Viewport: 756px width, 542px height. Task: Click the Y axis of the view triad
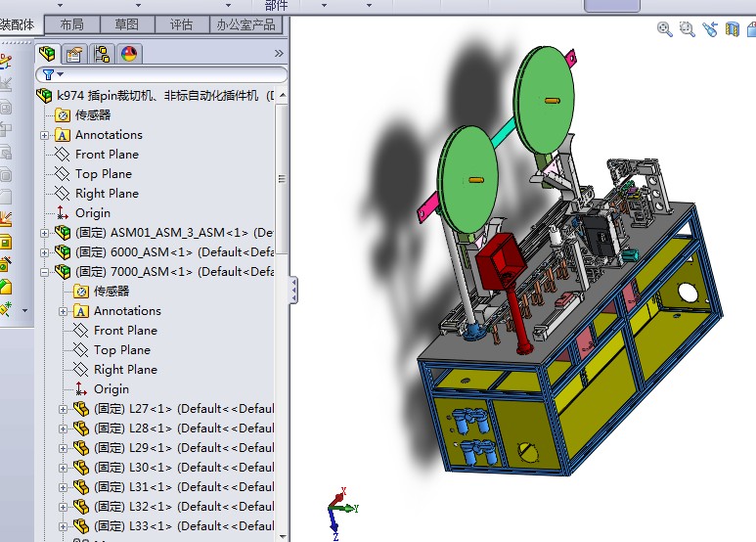point(350,508)
